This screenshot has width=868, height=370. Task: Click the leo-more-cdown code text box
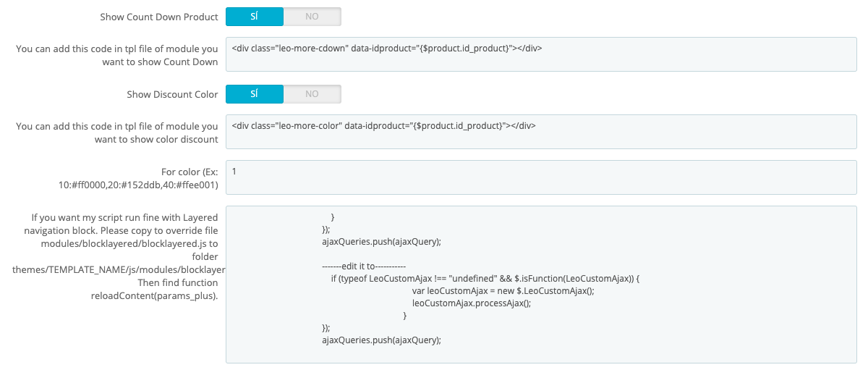541,55
